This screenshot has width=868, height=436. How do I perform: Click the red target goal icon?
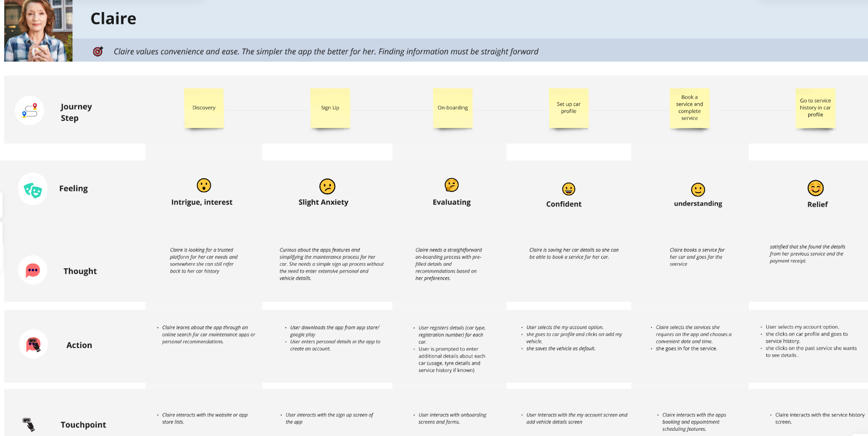coord(98,51)
